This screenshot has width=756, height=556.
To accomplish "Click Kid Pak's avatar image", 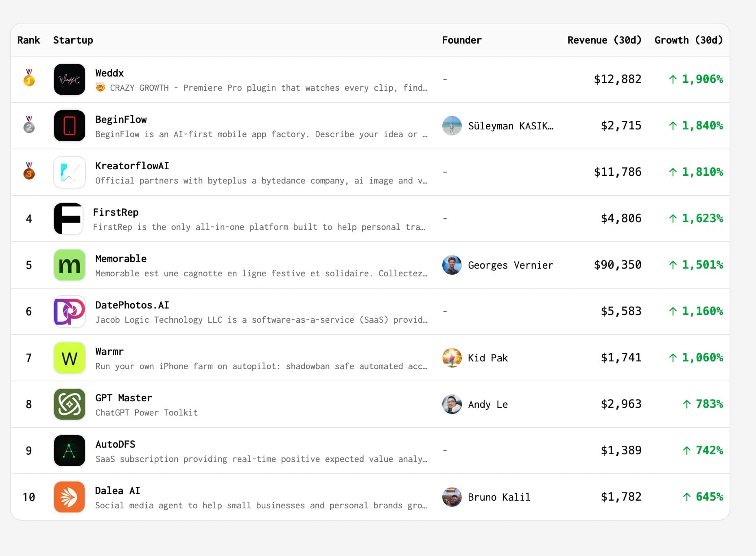I will [x=452, y=358].
